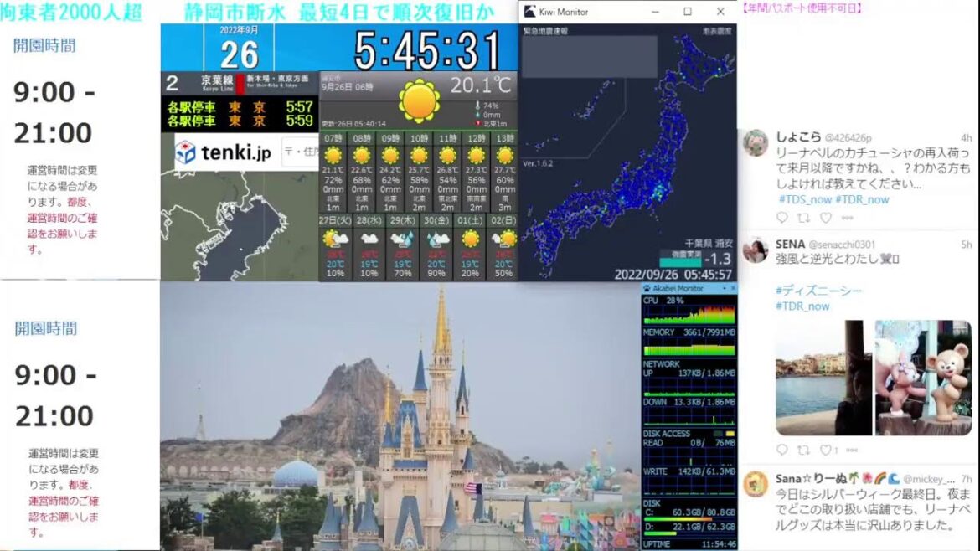980x551 pixels.
Task: Open the more-options dots on しょこら's tweet
Action: 848,218
